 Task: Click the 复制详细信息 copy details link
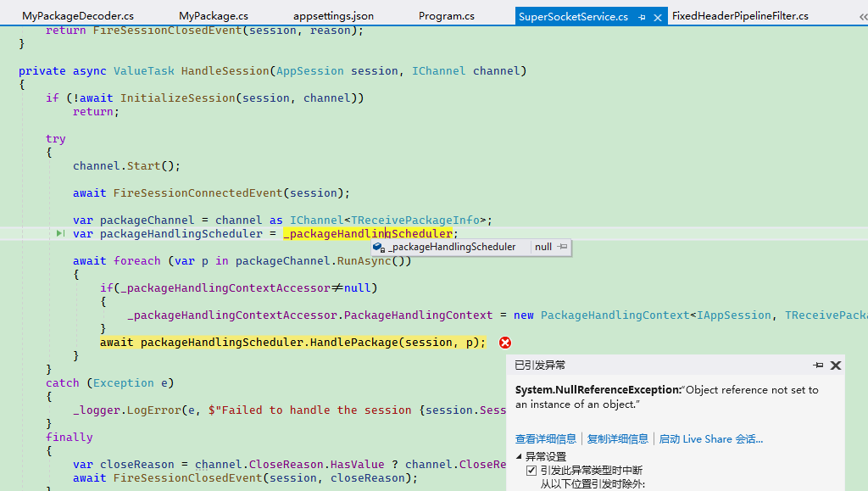pyautogui.click(x=618, y=438)
